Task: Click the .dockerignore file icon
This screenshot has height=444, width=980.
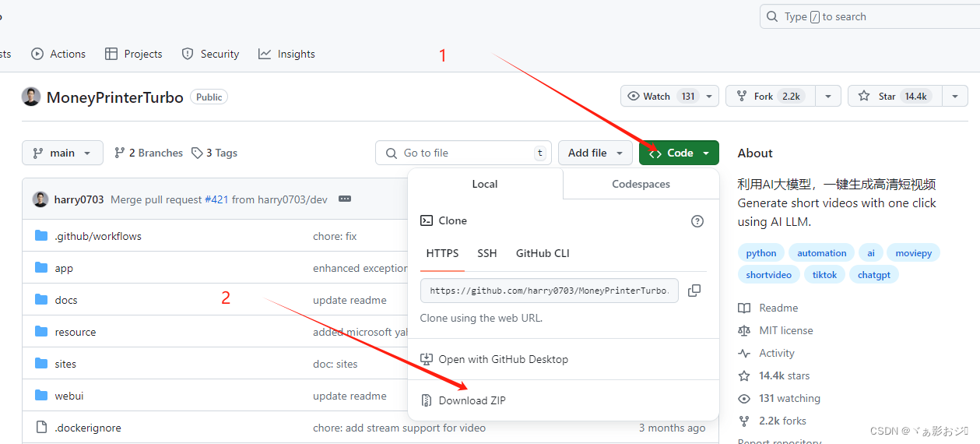Action: pos(41,428)
